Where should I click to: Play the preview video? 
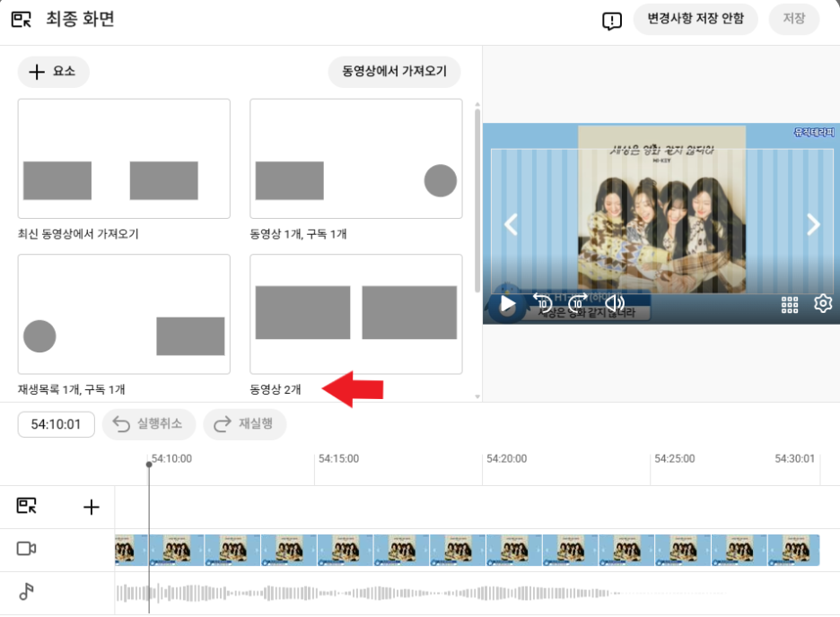pyautogui.click(x=507, y=305)
